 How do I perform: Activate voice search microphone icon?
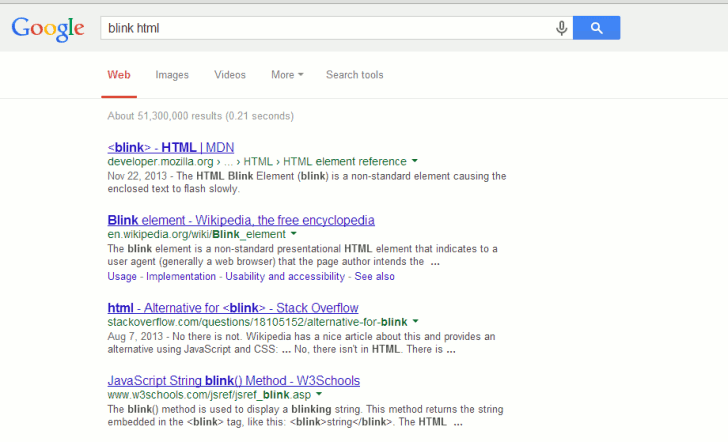coord(561,28)
